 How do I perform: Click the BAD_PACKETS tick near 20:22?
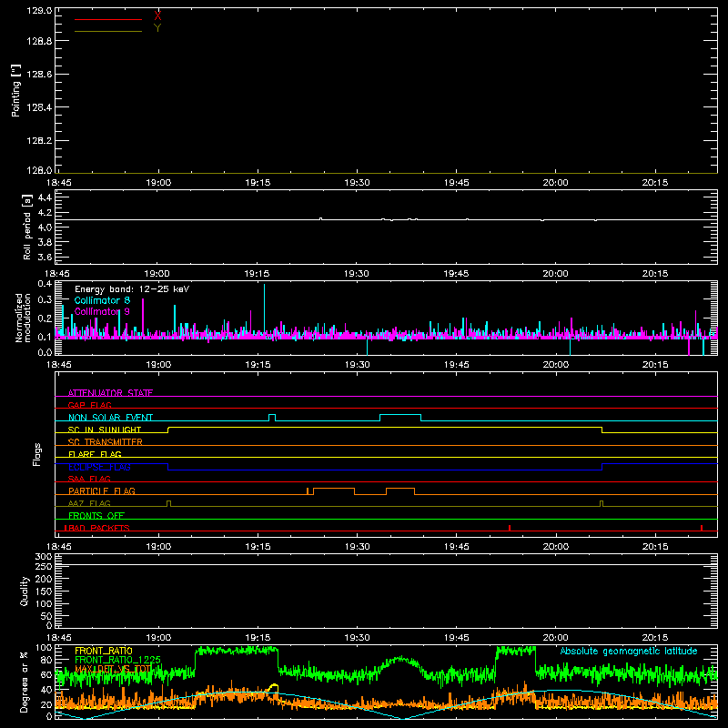[702, 528]
